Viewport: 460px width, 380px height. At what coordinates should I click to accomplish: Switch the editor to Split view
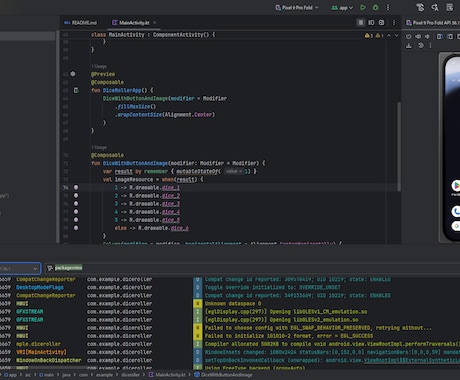[x=371, y=22]
